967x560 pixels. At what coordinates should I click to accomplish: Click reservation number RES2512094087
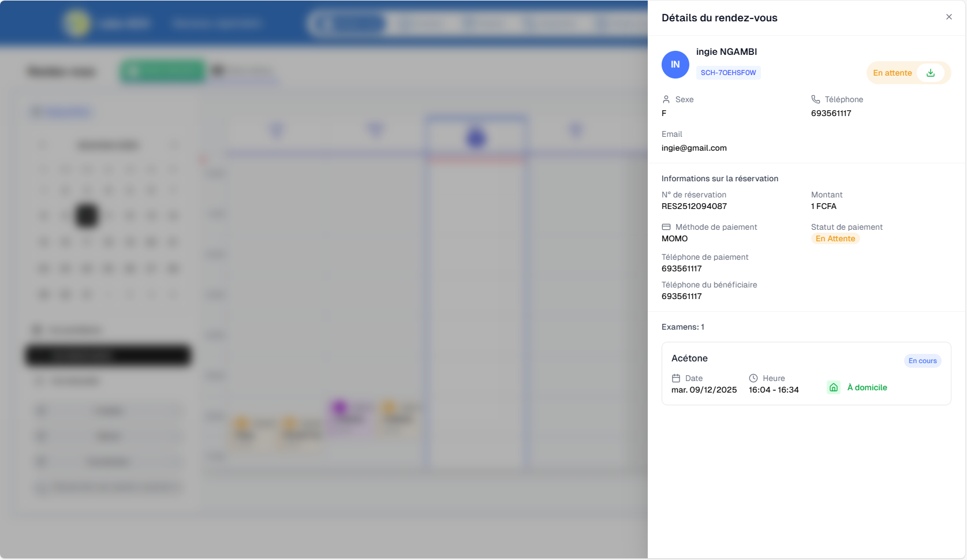pyautogui.click(x=694, y=206)
